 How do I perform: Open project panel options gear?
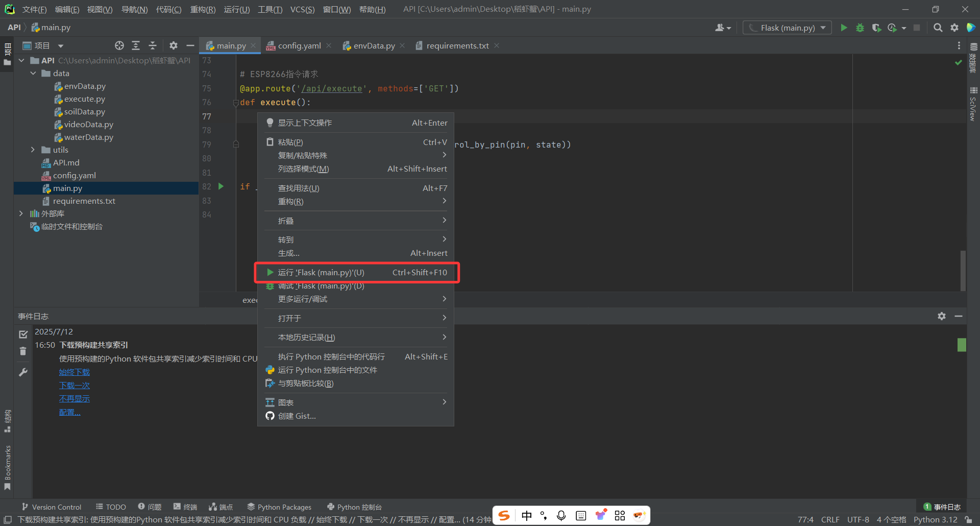pos(174,45)
